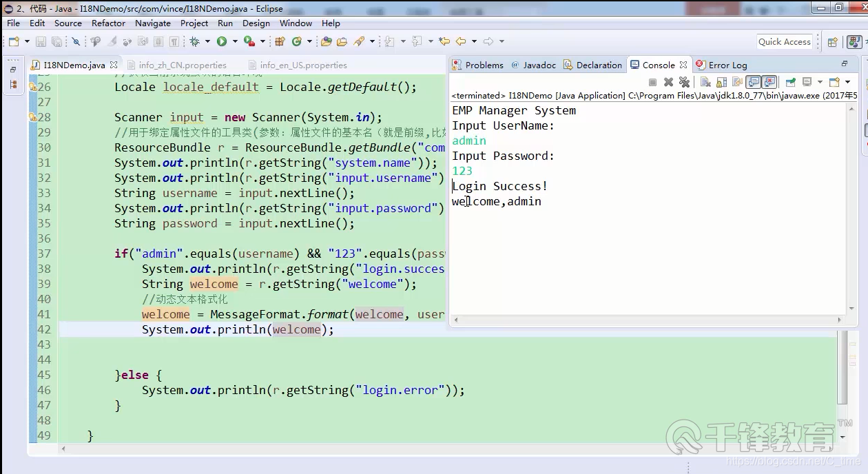This screenshot has height=474, width=868.
Task: Toggle Pin Console button
Action: click(x=790, y=82)
